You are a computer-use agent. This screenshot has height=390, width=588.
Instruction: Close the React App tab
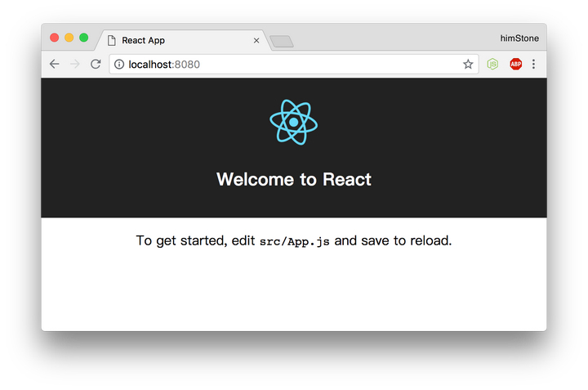point(256,41)
